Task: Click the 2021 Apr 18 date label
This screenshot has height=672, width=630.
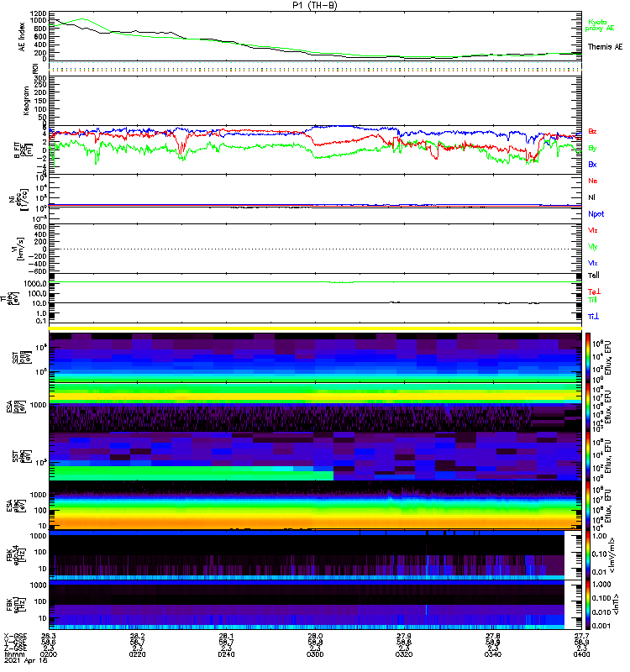Action: pos(26,660)
